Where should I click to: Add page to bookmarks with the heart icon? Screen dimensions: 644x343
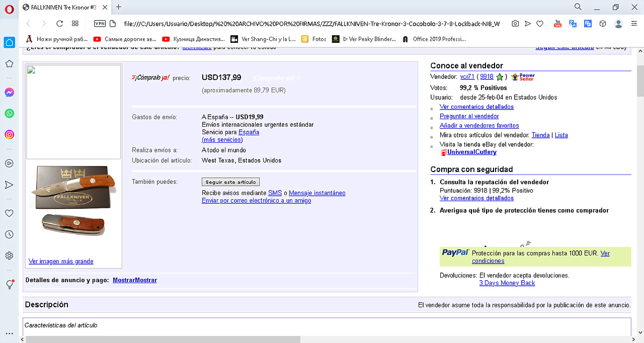click(x=540, y=24)
